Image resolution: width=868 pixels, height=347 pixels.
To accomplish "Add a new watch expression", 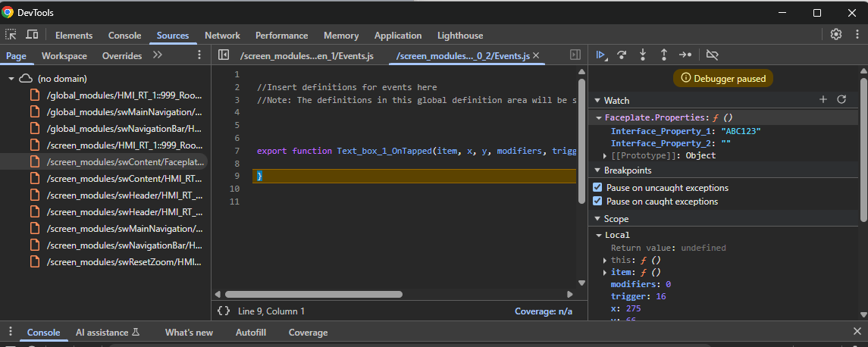I will 823,100.
